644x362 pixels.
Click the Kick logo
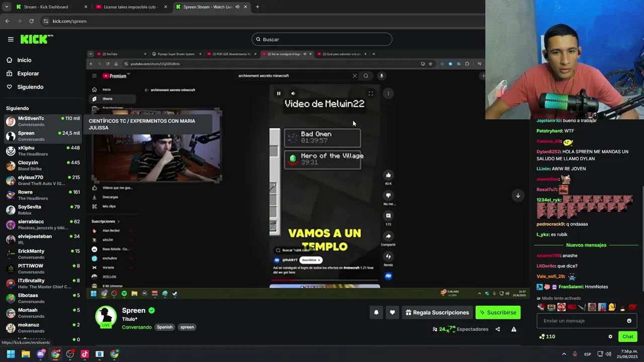click(37, 39)
